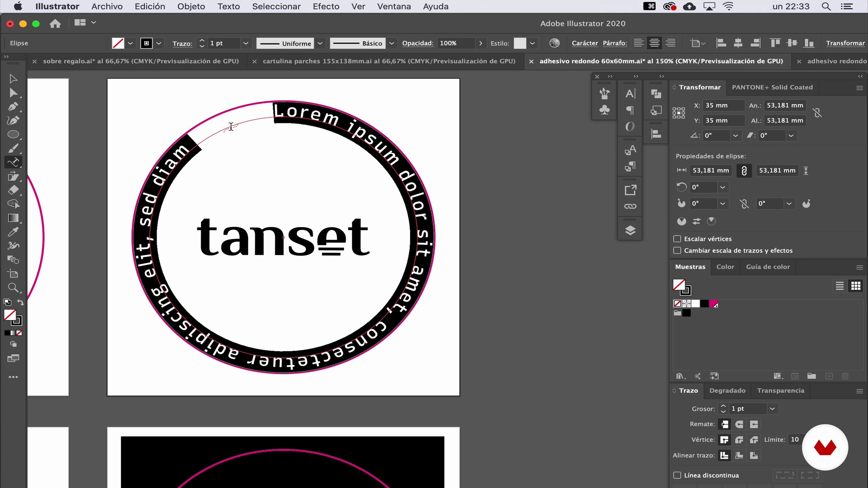Select the magenta spot swatch
This screenshot has height=488, width=868.
coord(713,304)
